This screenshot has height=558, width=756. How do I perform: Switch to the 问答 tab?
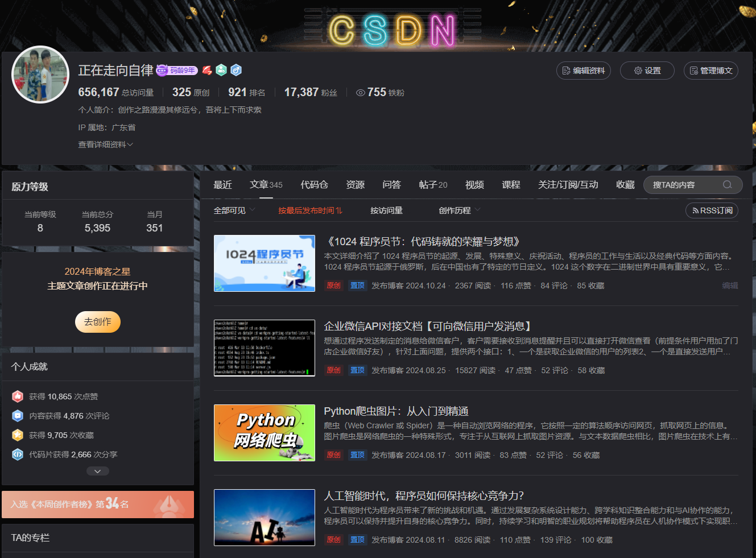[392, 185]
